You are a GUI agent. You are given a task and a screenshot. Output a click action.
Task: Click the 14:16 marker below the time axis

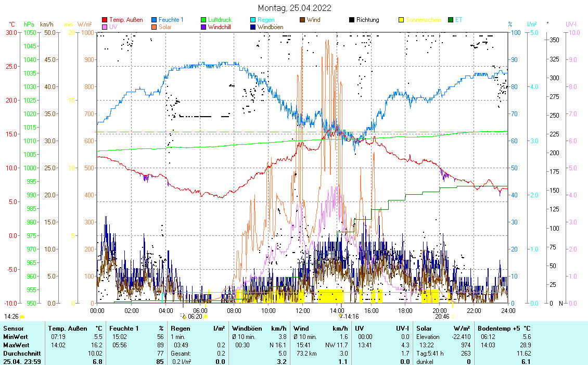pos(349,316)
